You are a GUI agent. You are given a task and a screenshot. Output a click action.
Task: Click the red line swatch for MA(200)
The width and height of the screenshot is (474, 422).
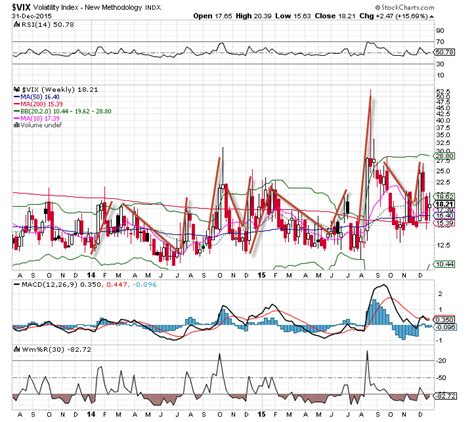[17, 104]
